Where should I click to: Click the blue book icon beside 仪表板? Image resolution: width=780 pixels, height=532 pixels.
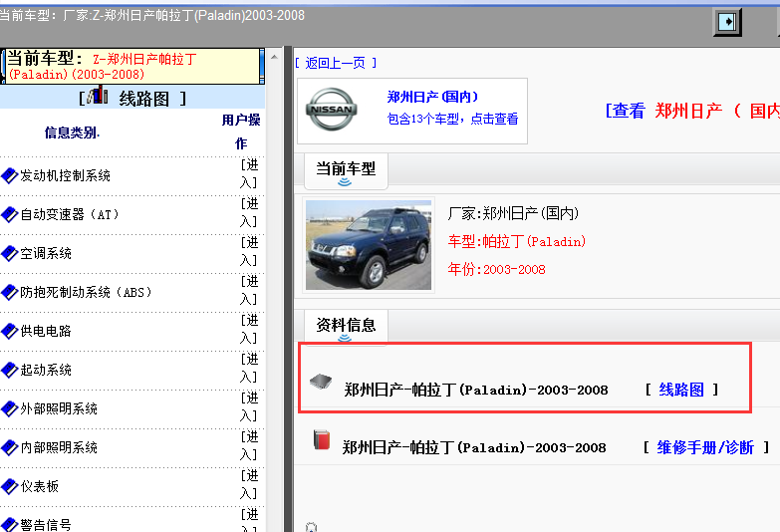tap(9, 486)
